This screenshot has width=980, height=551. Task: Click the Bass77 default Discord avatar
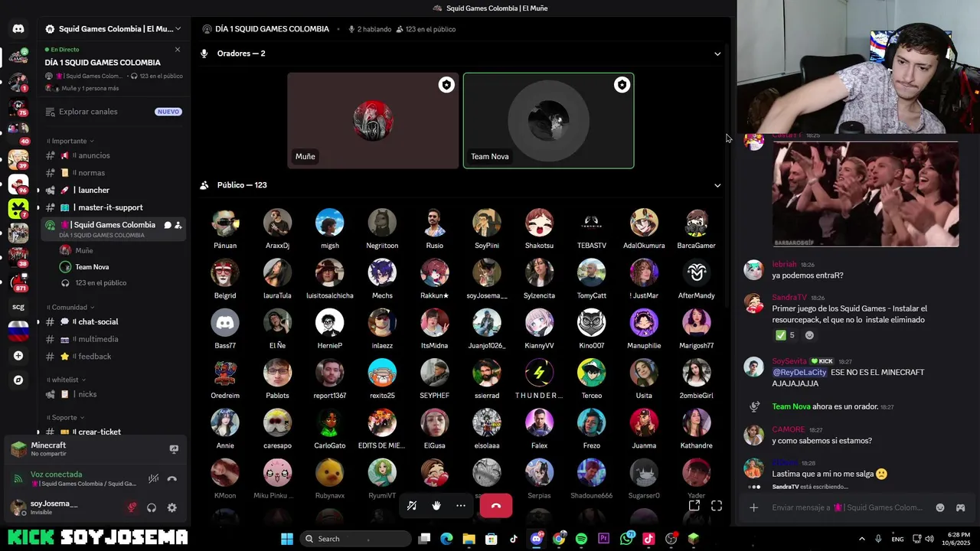tap(225, 322)
